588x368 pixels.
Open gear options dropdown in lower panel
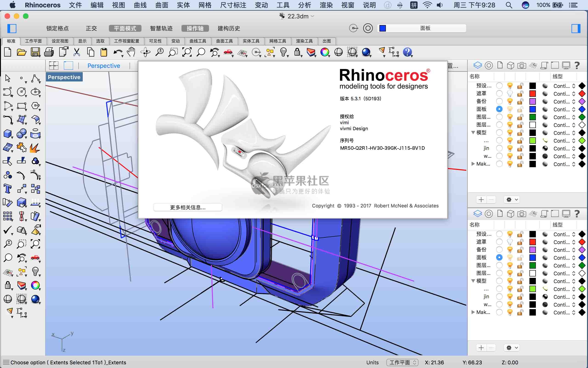pyautogui.click(x=512, y=348)
